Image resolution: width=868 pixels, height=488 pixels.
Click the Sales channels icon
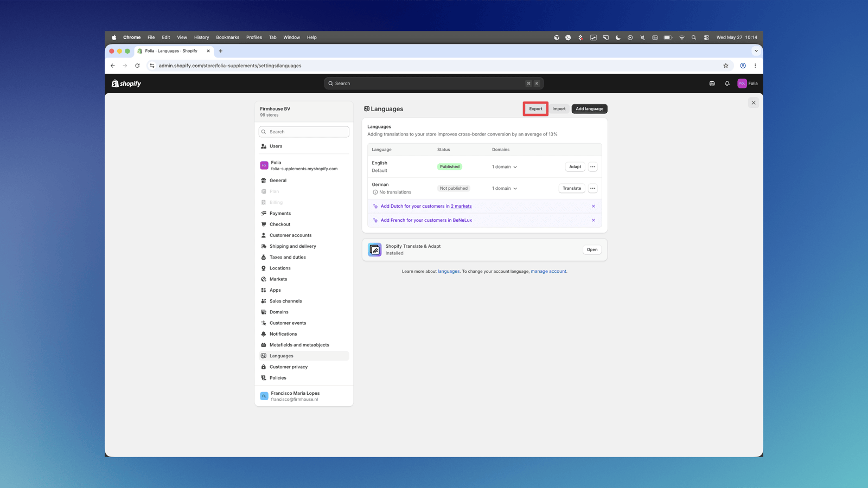click(264, 301)
